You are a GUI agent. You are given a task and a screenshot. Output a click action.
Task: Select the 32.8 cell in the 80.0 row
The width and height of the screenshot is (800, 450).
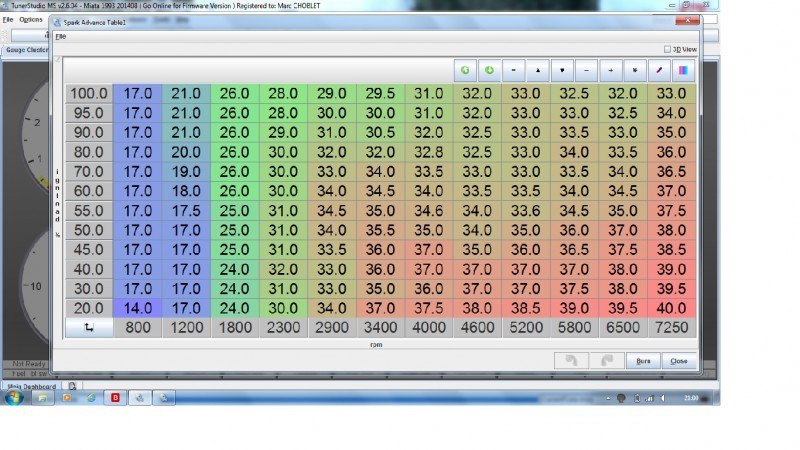(x=429, y=152)
